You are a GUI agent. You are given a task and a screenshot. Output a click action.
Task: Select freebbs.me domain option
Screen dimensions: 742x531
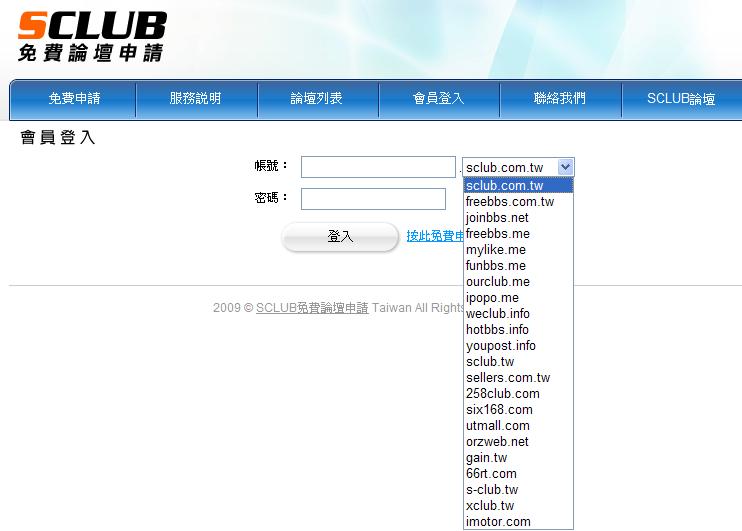tap(518, 234)
